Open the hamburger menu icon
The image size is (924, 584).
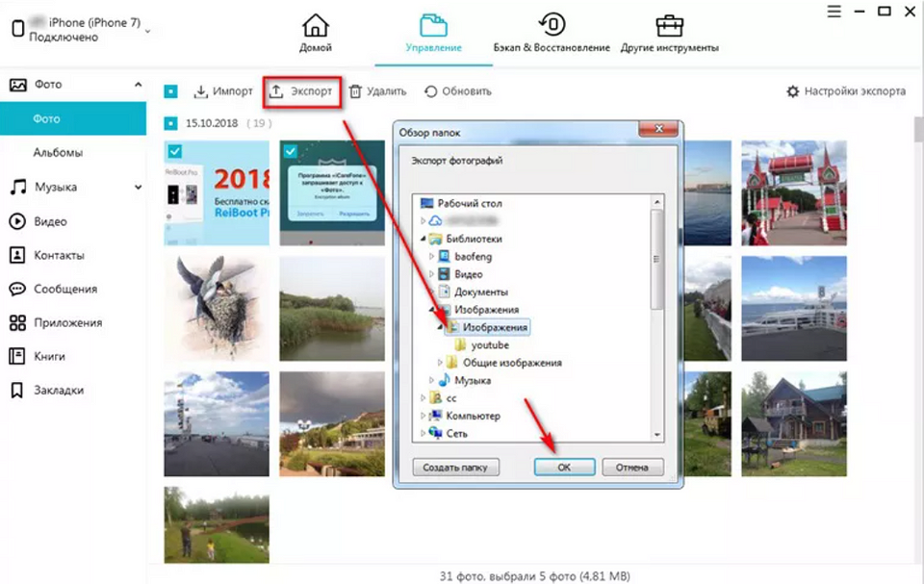click(834, 12)
